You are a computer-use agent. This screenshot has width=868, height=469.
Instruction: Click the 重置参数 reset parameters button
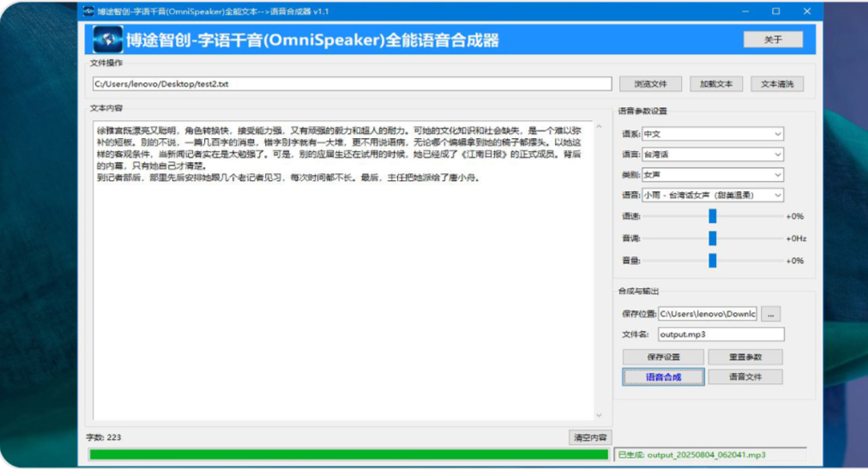coord(745,357)
